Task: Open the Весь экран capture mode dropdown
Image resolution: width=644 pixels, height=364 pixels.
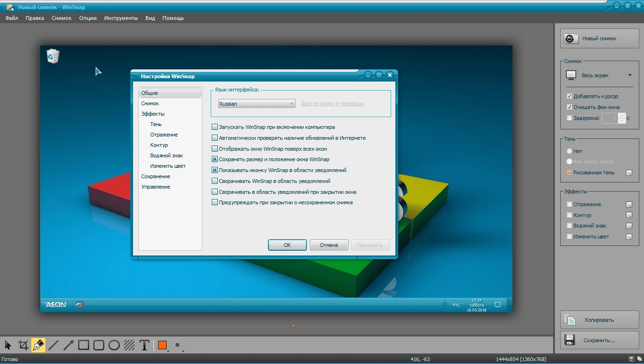Action: coord(599,75)
